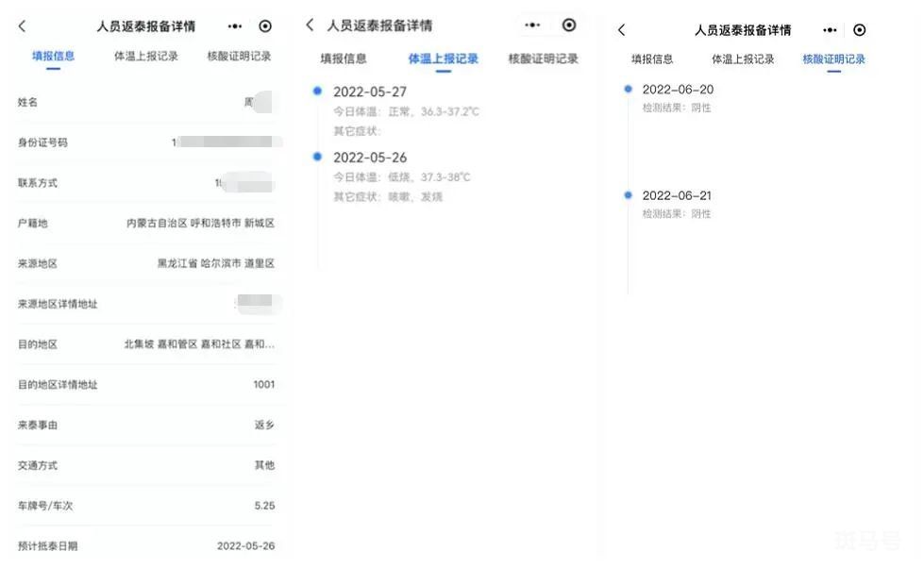Tap the 来源地区详情地址 row label
The width and height of the screenshot is (924, 568).
click(58, 304)
